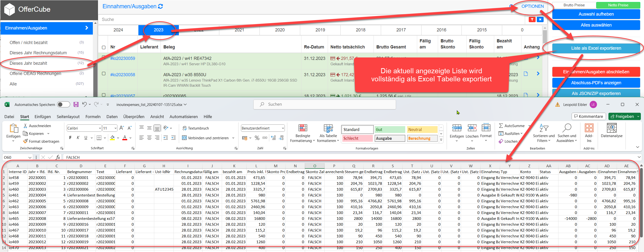The height and width of the screenshot is (252, 644).
Task: Select Dieses Jahr bezahlt in sidebar
Action: point(28,63)
